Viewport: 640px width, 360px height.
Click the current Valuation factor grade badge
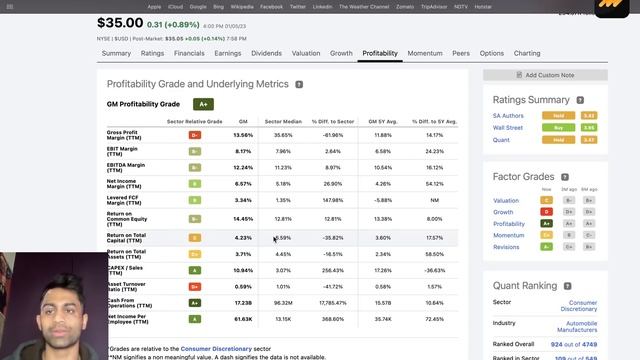547,200
